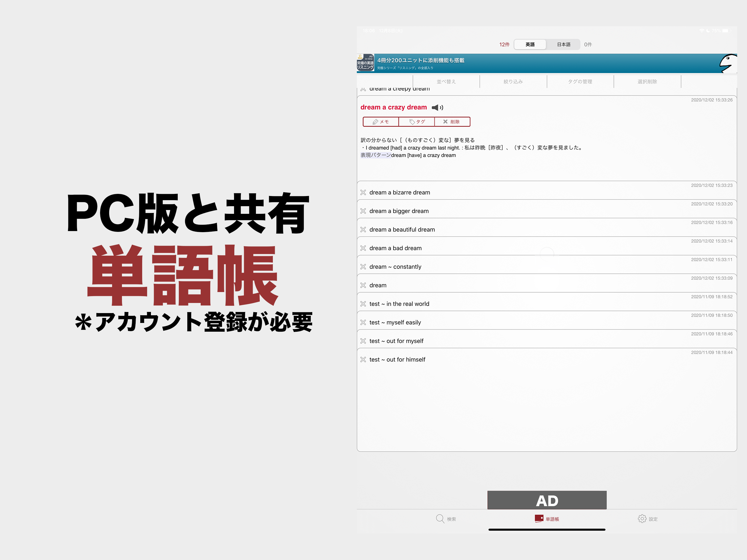The image size is (747, 560).
Task: Click the X icon beside 'dream a bizarre dream'
Action: click(x=363, y=192)
